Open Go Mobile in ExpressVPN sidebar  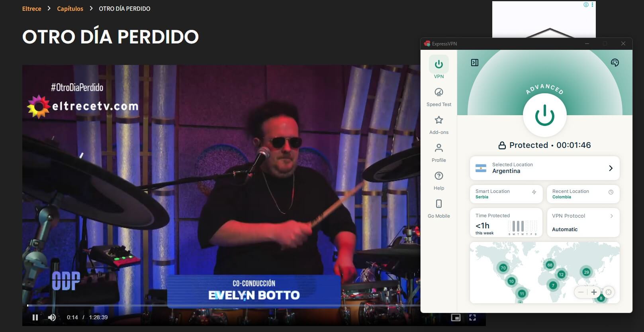pyautogui.click(x=439, y=209)
